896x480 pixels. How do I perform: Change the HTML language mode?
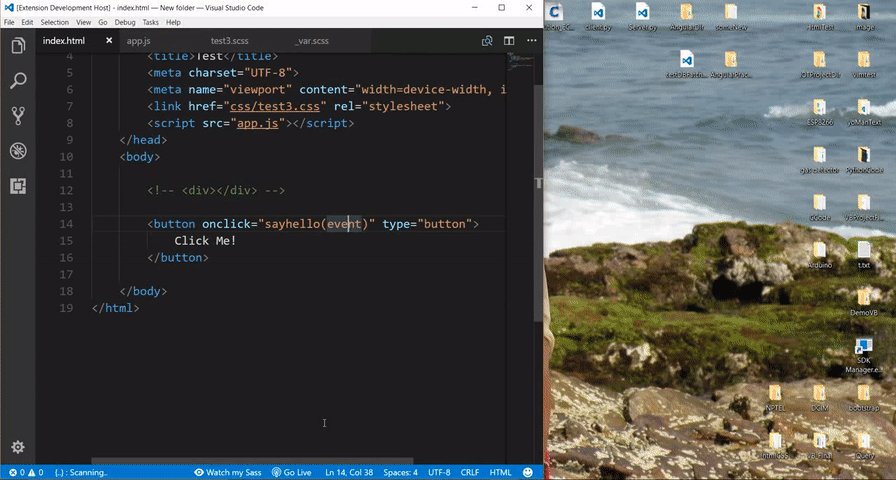pos(500,472)
